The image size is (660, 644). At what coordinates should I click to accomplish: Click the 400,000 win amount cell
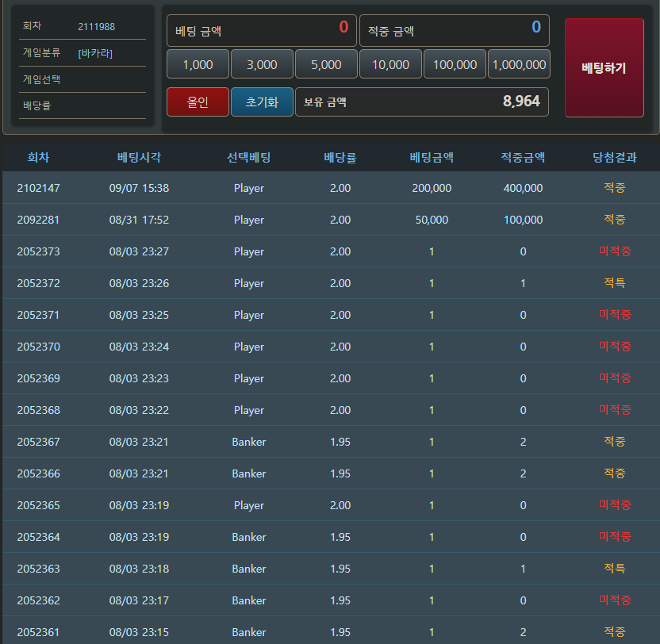(x=523, y=188)
